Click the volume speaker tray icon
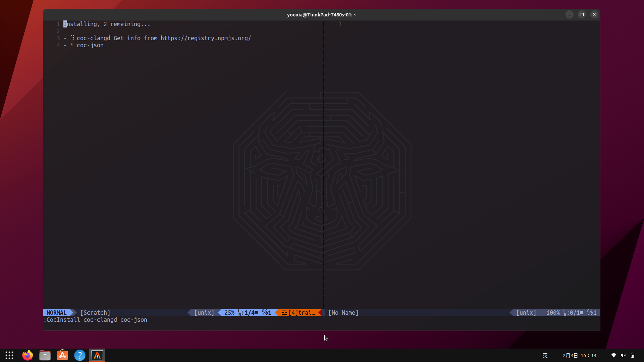The image size is (644, 362). click(x=623, y=355)
